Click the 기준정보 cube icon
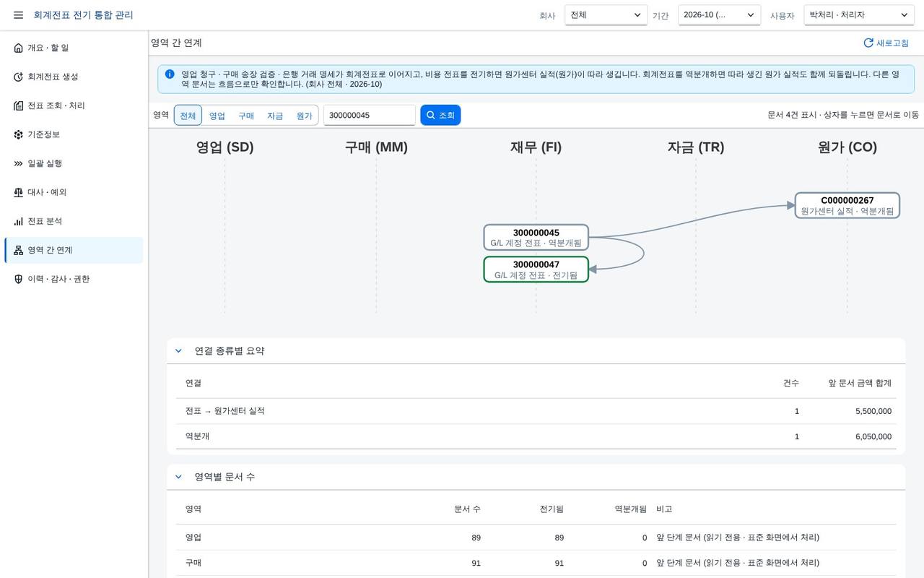The width and height of the screenshot is (924, 578). [19, 134]
